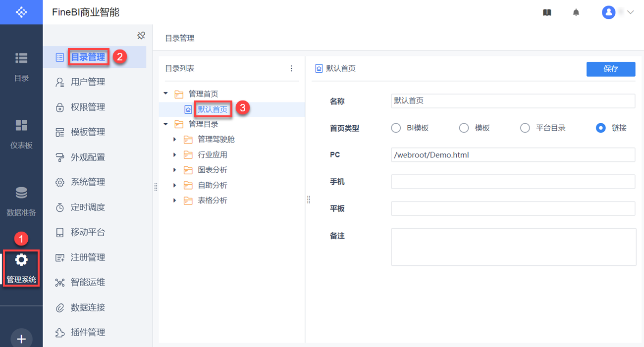The image size is (644, 347).
Task: Select the BI模板 radio button
Action: pyautogui.click(x=396, y=128)
